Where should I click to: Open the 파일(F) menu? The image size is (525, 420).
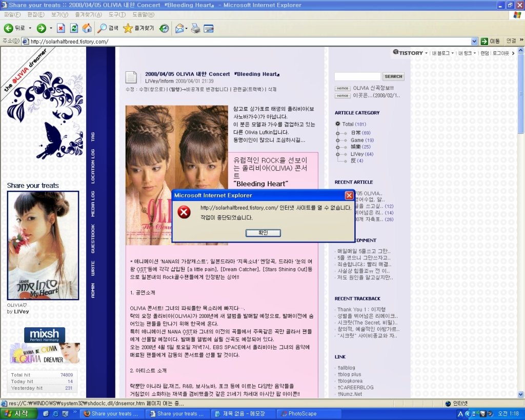(12, 15)
